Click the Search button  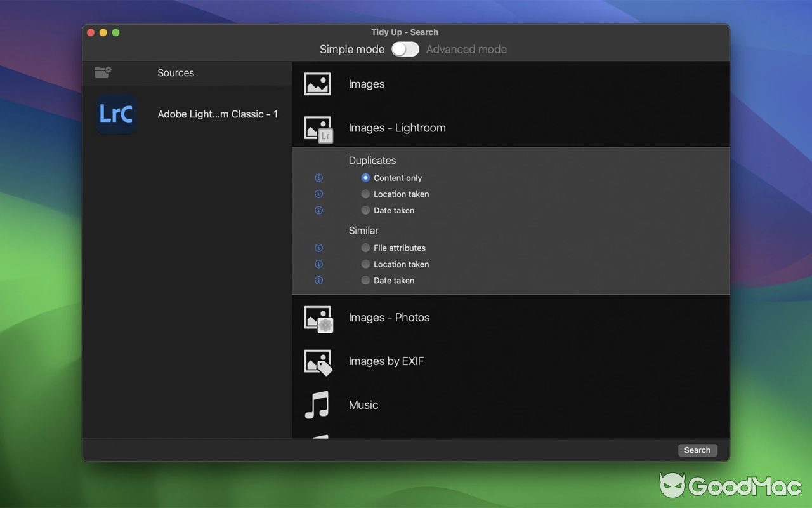697,450
